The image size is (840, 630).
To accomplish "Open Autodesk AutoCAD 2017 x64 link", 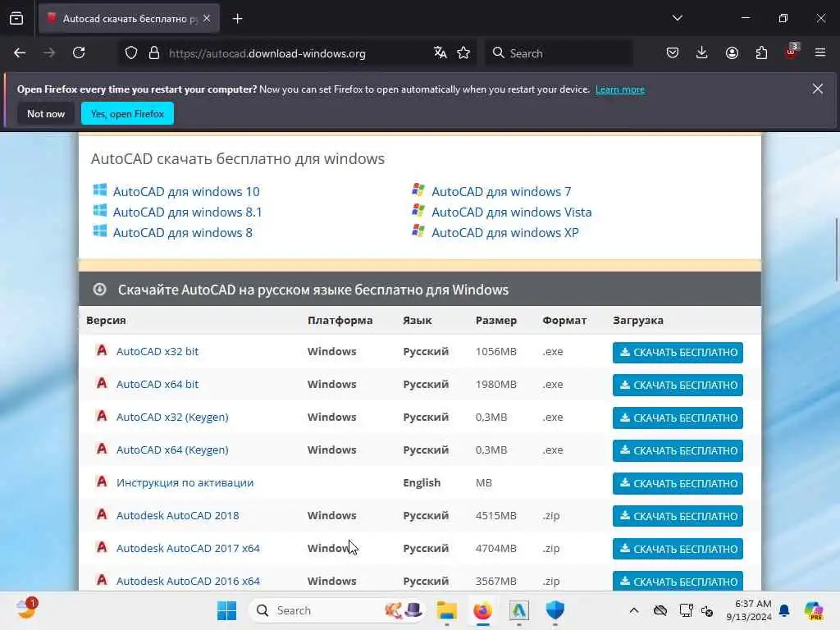I will [x=188, y=548].
